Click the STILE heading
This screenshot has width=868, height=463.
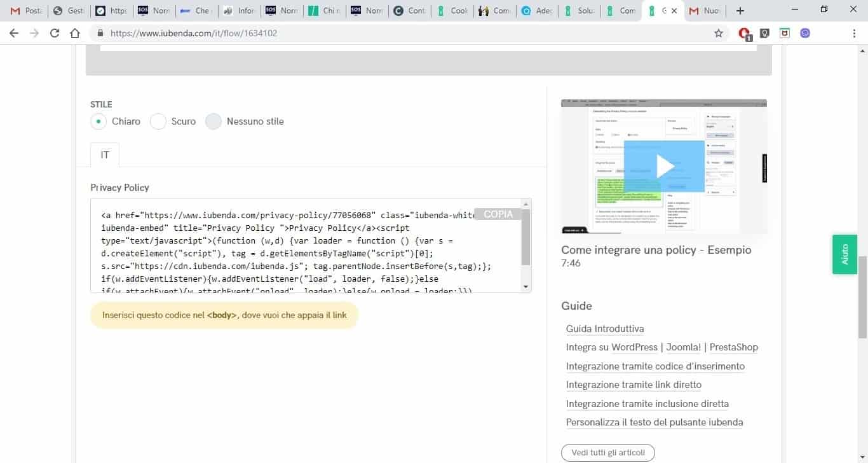(x=101, y=104)
